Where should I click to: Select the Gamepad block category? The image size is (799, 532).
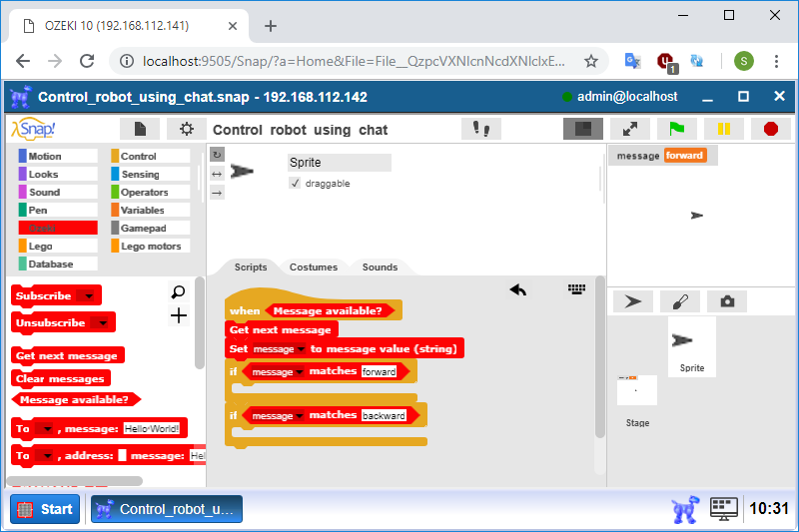coord(151,228)
